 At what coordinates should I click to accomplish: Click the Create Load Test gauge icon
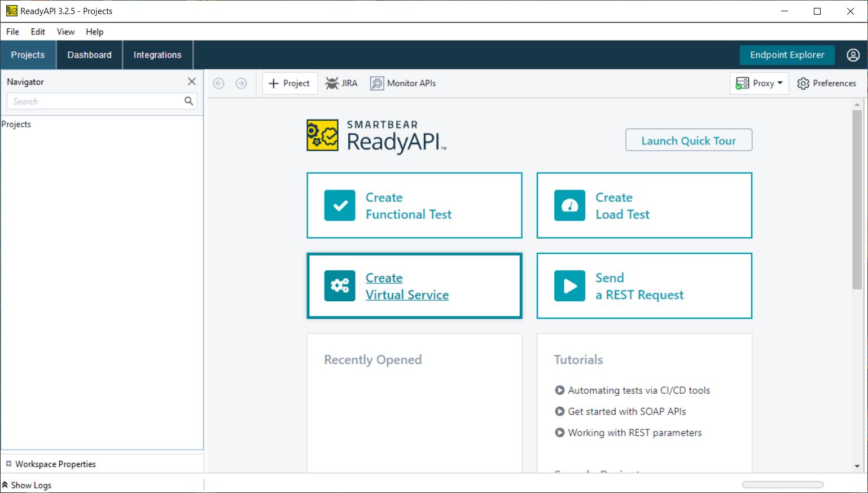pyautogui.click(x=569, y=205)
